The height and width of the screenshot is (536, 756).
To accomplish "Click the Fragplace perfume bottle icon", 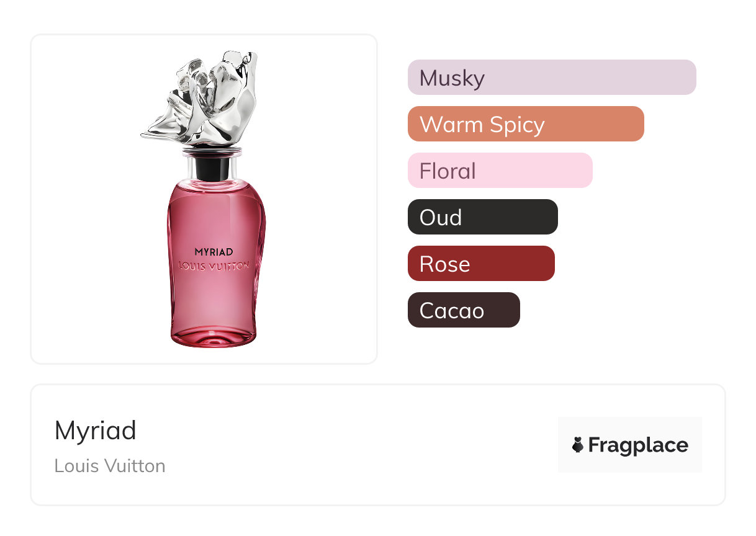I will coord(578,445).
